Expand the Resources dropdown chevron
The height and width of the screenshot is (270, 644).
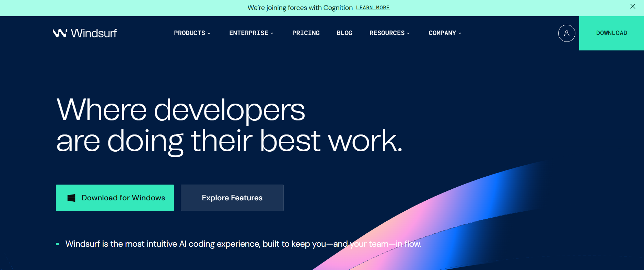click(x=408, y=33)
